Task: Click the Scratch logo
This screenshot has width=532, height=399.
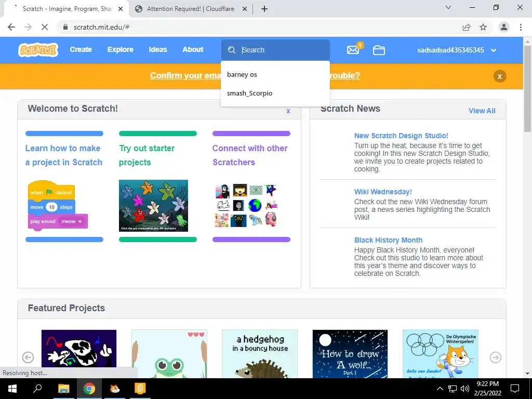Action: click(x=38, y=50)
